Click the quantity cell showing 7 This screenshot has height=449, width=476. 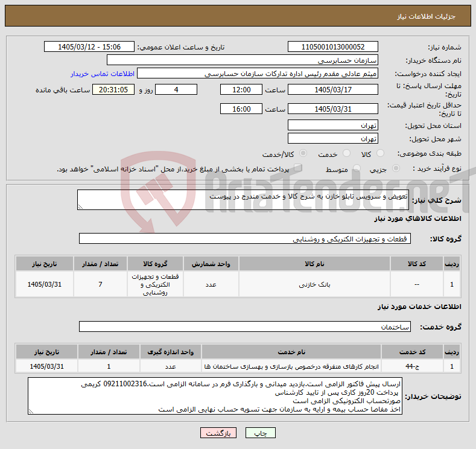coord(100,284)
